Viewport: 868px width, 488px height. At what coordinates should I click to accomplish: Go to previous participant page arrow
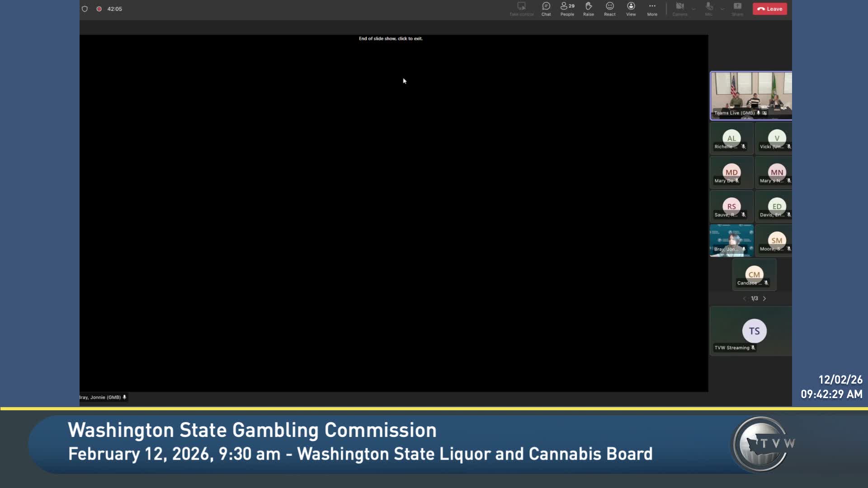745,299
